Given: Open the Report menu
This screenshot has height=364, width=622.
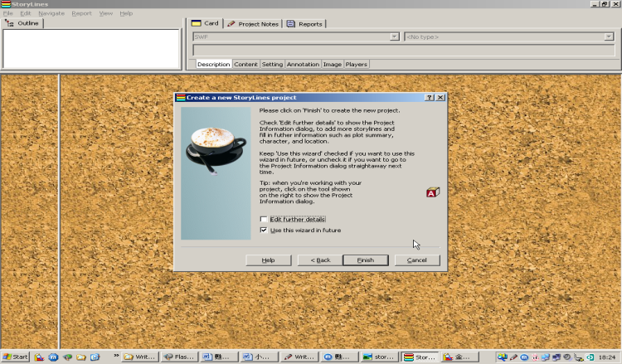Looking at the screenshot, I should 82,13.
